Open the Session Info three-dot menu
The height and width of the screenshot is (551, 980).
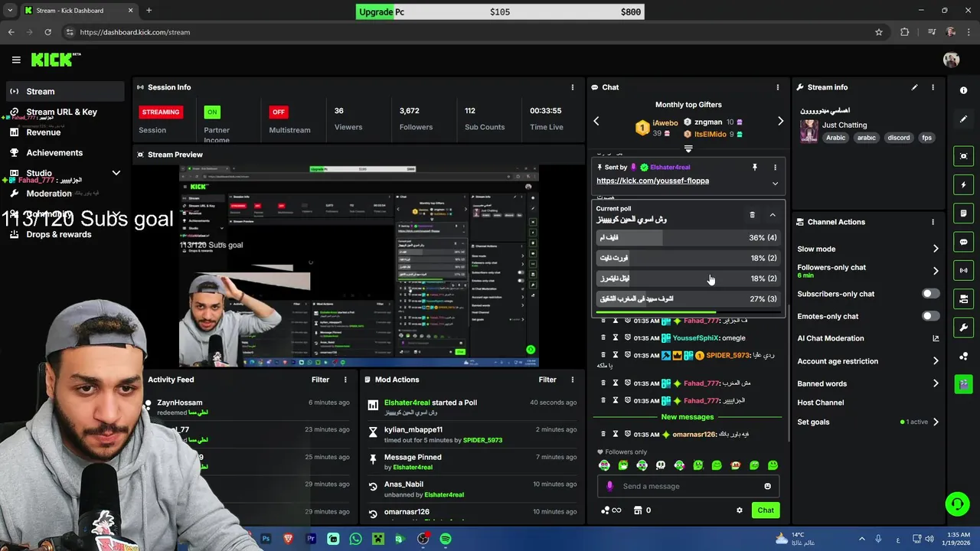coord(572,87)
